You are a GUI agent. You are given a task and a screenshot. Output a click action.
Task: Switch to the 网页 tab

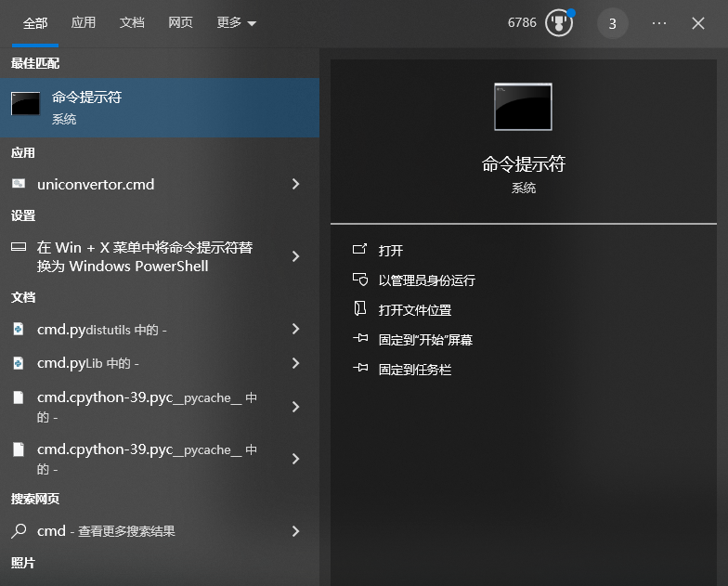[x=180, y=22]
